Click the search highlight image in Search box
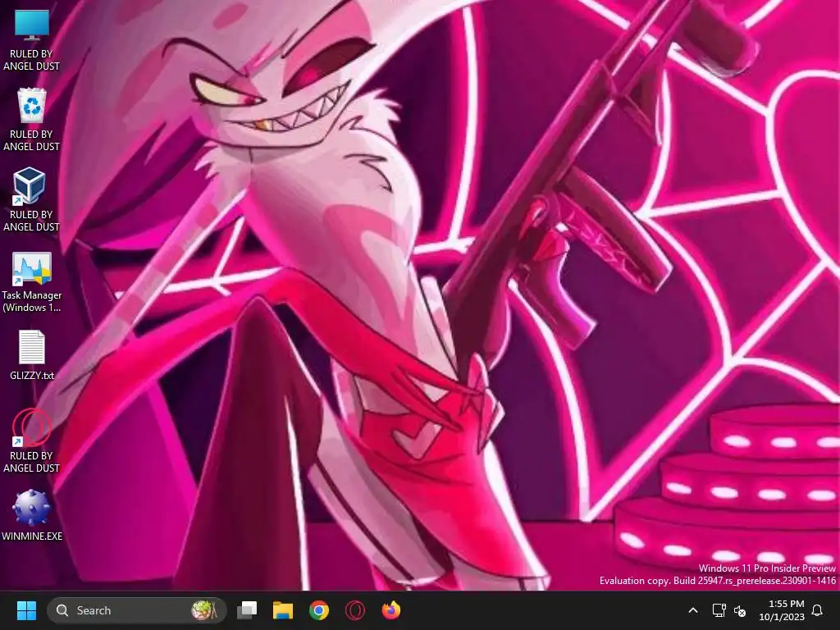 pos(204,610)
